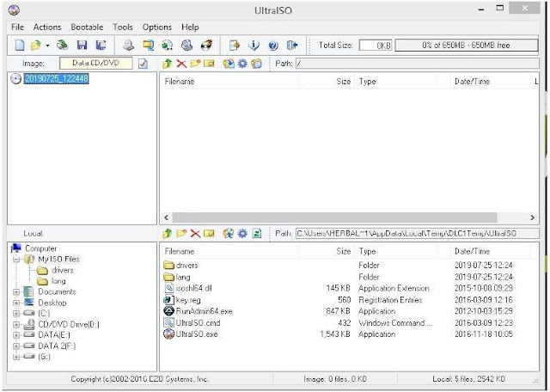
Task: Create a new image with New icon
Action: [x=20, y=45]
